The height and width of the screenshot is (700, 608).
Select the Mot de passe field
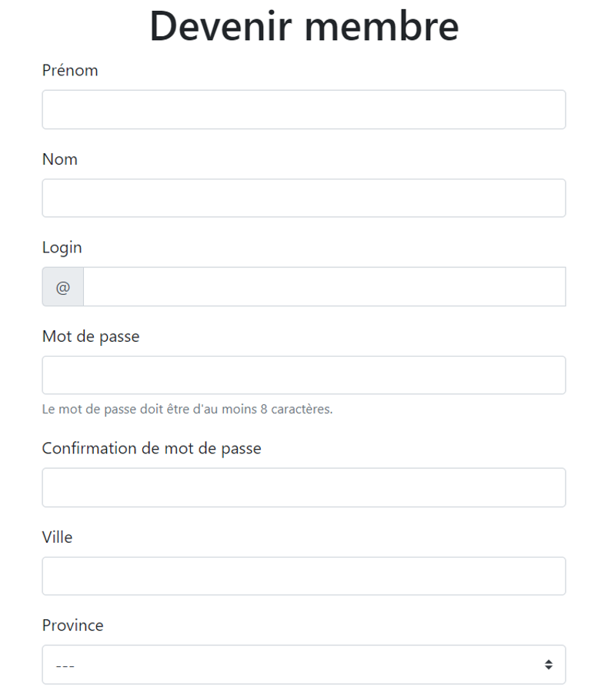tap(303, 375)
